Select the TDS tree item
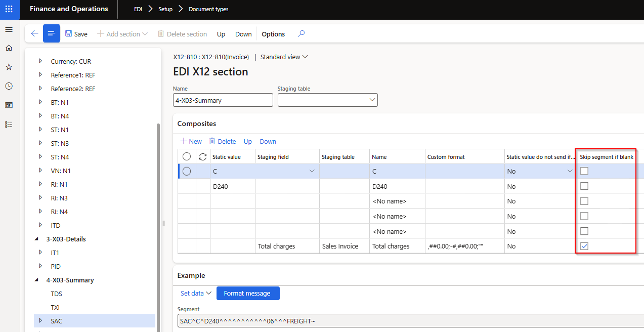644x332 pixels. click(x=57, y=294)
